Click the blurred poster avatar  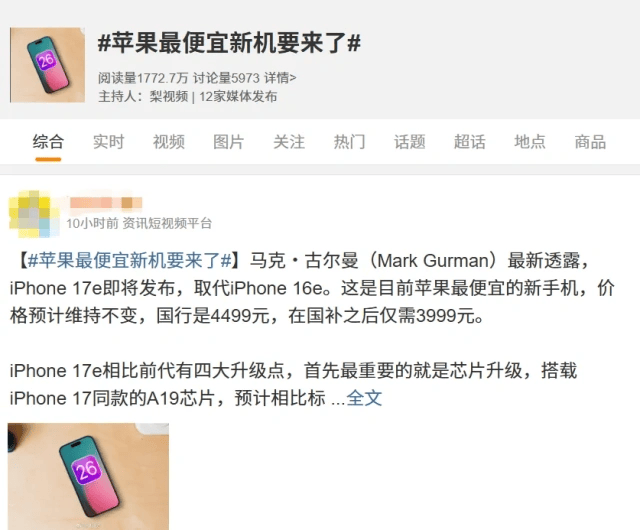(34, 214)
